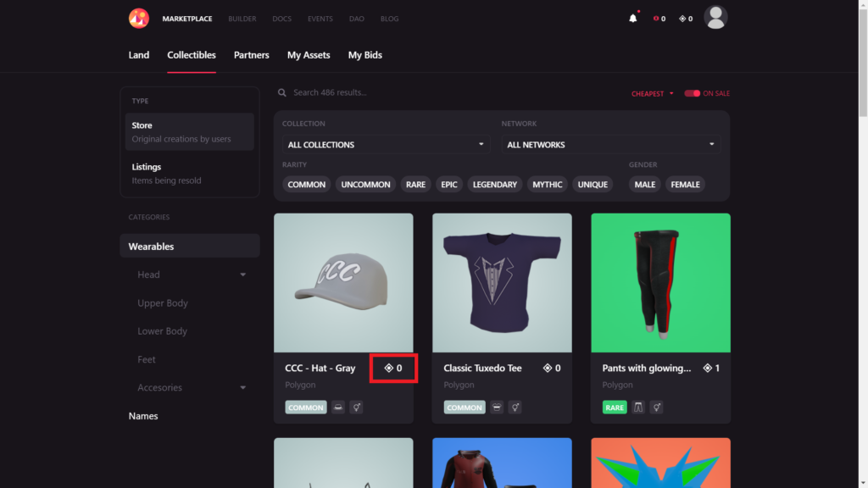The image size is (868, 488).
Task: Toggle the EPIC rarity filter
Action: [x=449, y=184]
